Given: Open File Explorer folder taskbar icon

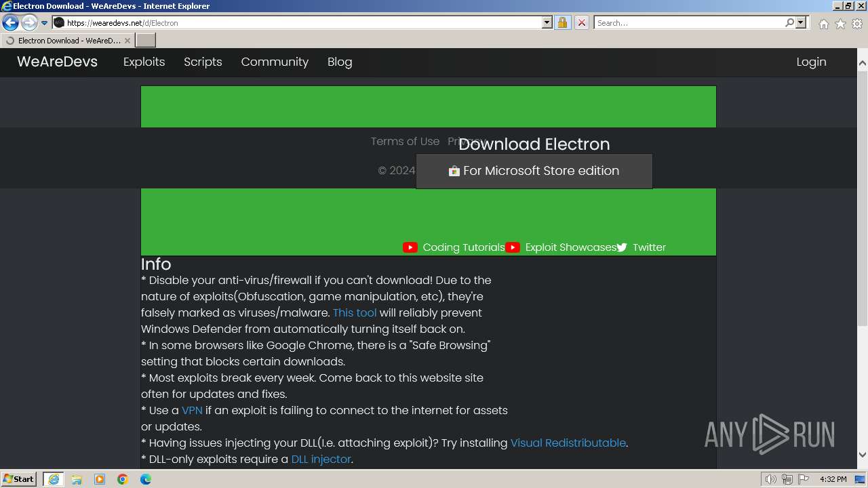Looking at the screenshot, I should 77,479.
